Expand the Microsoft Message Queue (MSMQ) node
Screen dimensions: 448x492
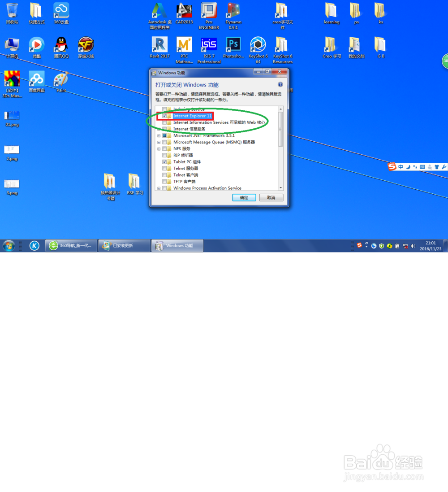pos(159,143)
